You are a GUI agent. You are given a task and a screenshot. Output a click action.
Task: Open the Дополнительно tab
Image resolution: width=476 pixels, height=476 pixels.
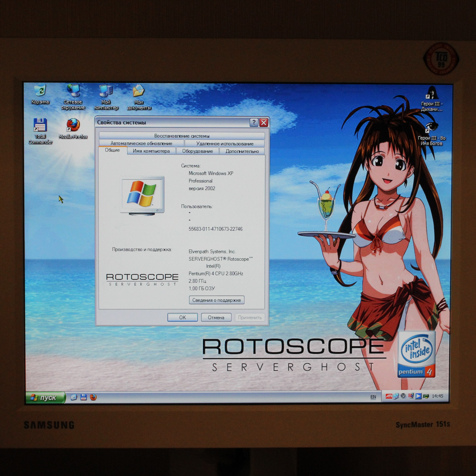tap(242, 151)
